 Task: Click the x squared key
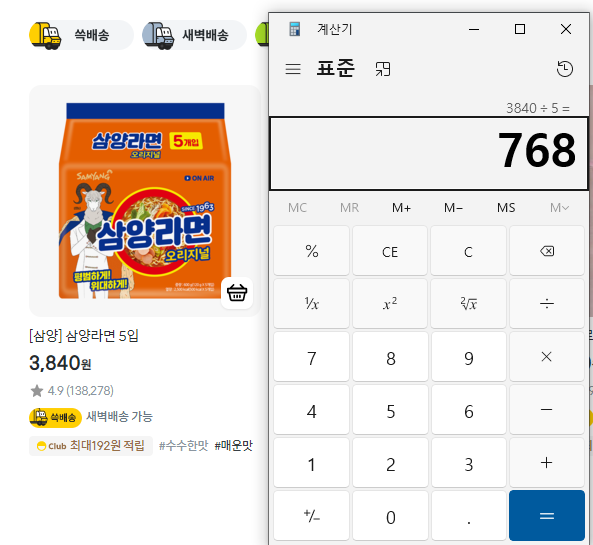pos(390,304)
